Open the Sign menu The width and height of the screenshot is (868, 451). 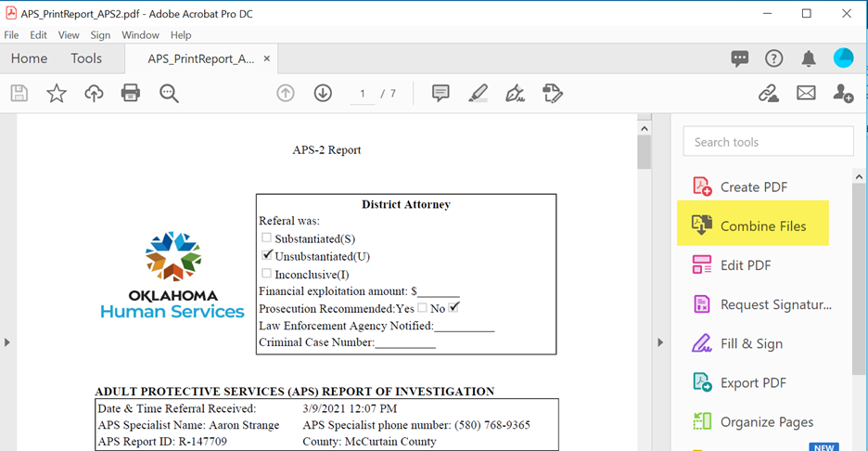coord(100,35)
